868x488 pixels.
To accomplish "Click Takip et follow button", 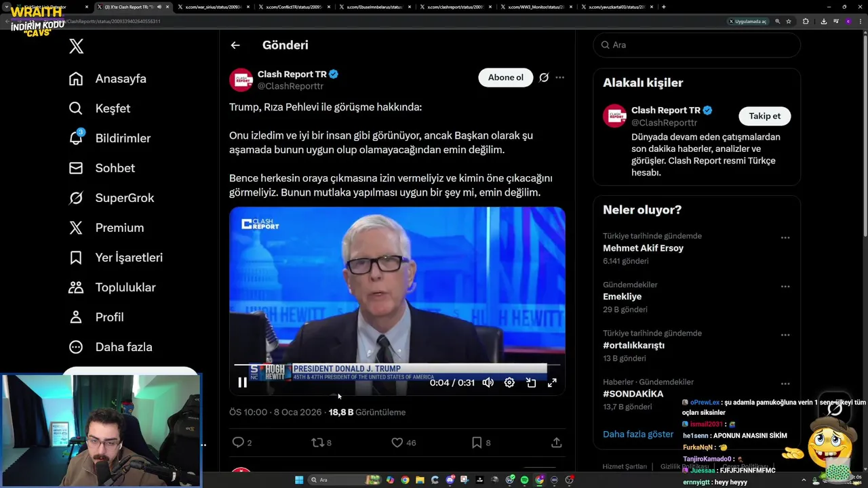I will coord(764,116).
